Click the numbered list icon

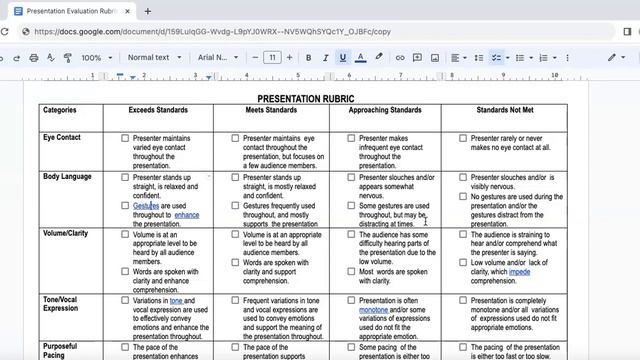(x=543, y=58)
